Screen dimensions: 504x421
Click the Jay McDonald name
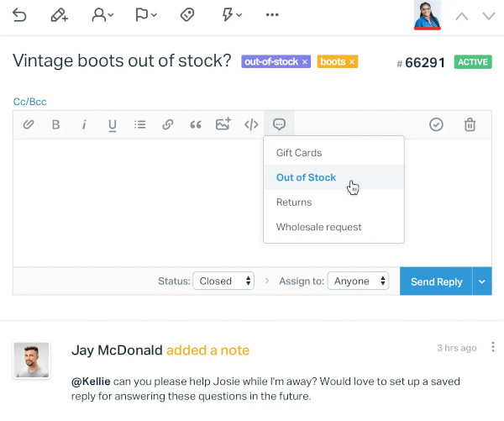tap(117, 350)
